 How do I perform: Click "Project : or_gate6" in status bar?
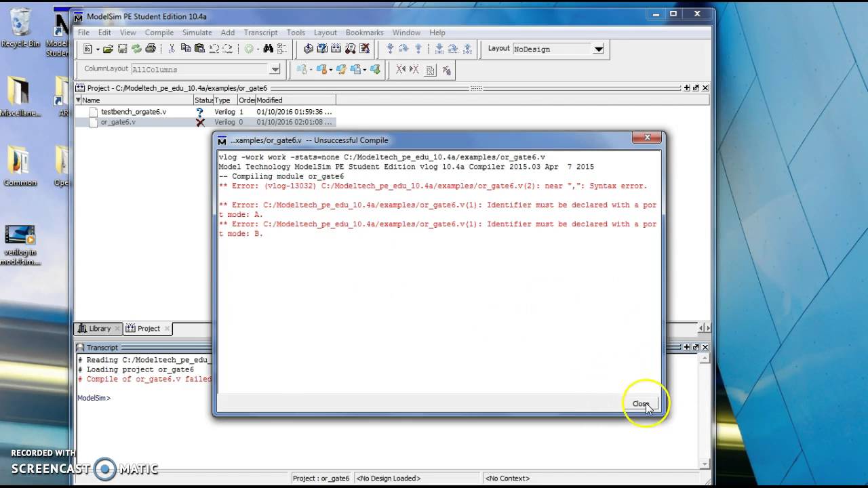321,479
